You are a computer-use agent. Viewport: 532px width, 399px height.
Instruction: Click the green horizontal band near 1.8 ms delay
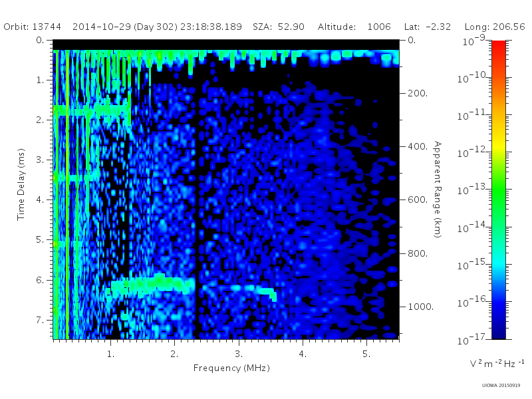click(92, 110)
